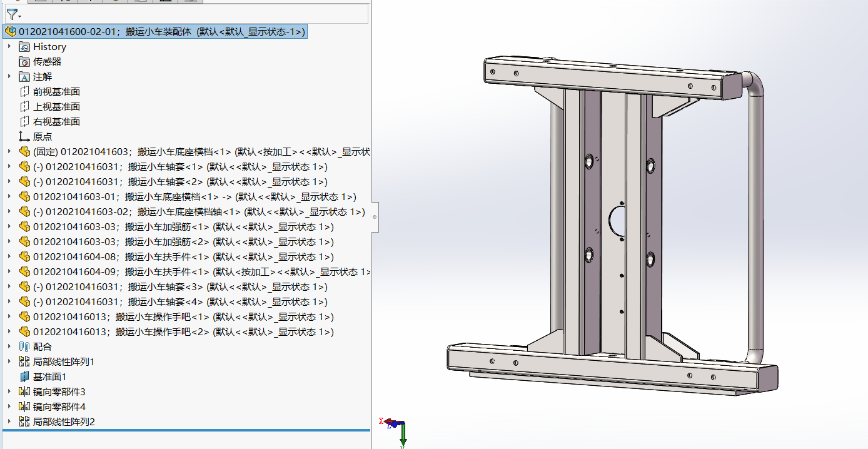Expand the 配合 mates folder
868x449 pixels.
click(x=9, y=347)
